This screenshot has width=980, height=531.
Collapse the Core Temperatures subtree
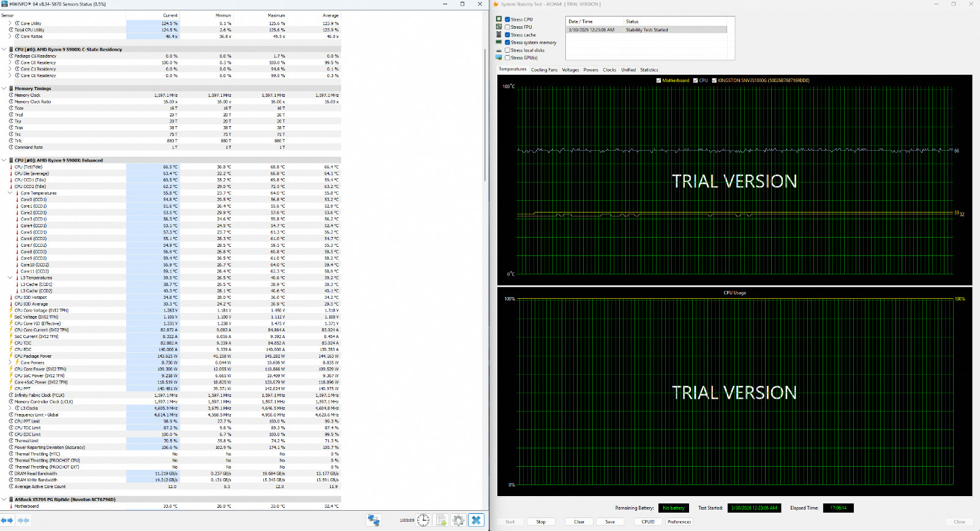tap(10, 193)
